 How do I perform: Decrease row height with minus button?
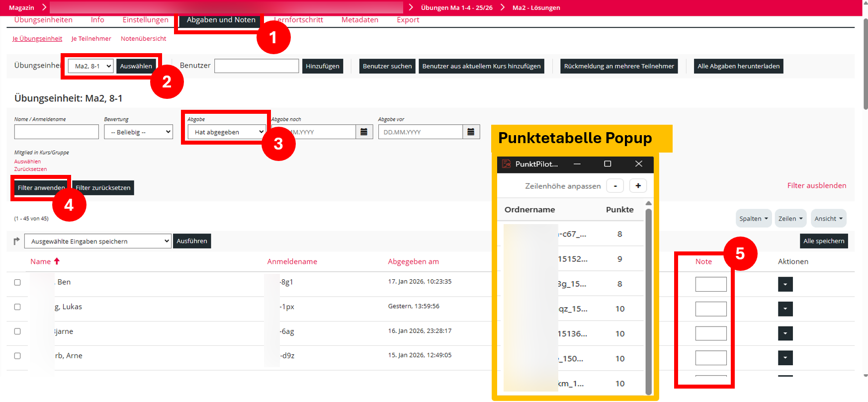click(615, 186)
